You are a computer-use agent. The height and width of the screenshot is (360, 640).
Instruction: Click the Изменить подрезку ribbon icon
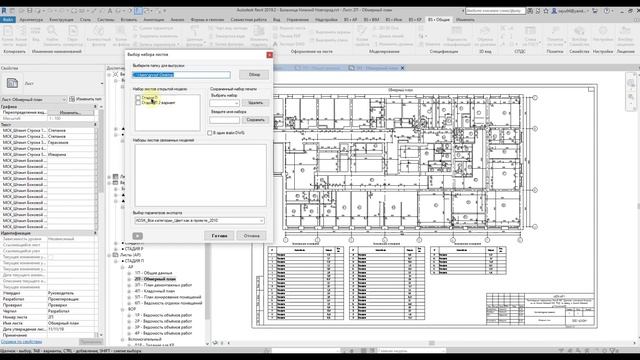(259, 36)
